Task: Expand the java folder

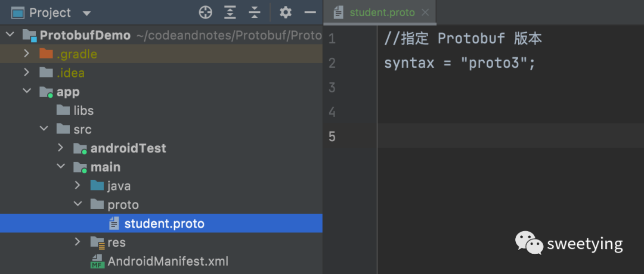Action: click(x=78, y=186)
